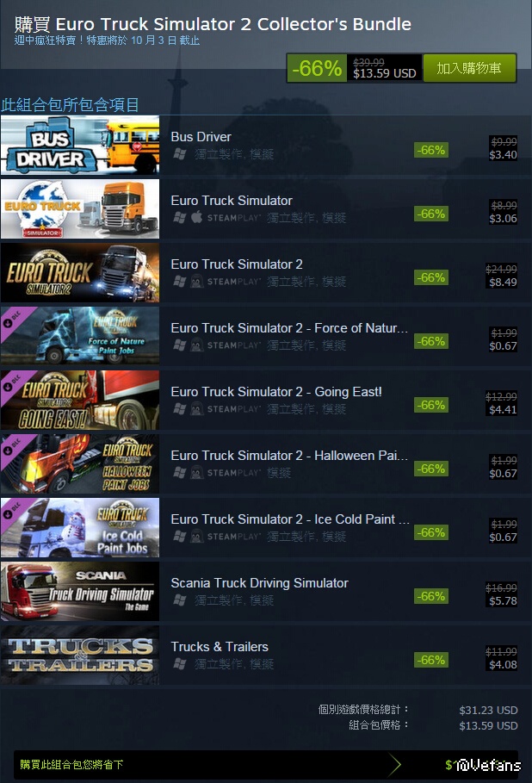Click the Apple icon under Euro Truck Simulator
Viewport: 532px width, 783px height.
click(x=196, y=217)
